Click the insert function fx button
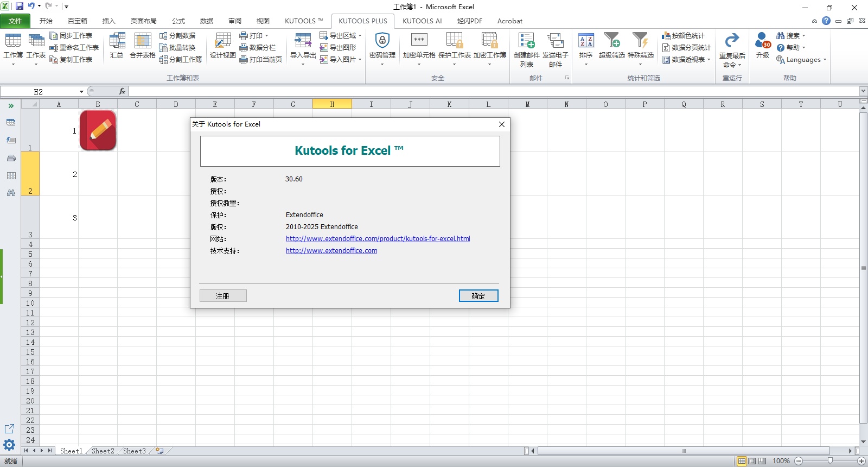This screenshot has height=467, width=868. coord(122,91)
